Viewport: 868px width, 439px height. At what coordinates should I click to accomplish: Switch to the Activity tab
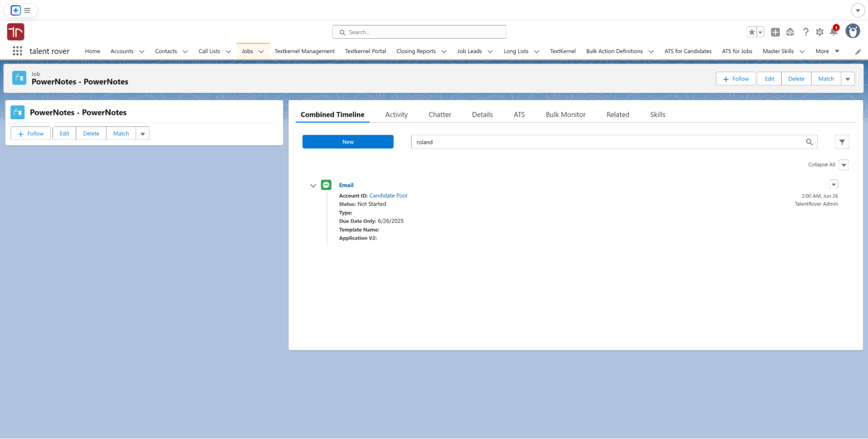[x=396, y=115]
